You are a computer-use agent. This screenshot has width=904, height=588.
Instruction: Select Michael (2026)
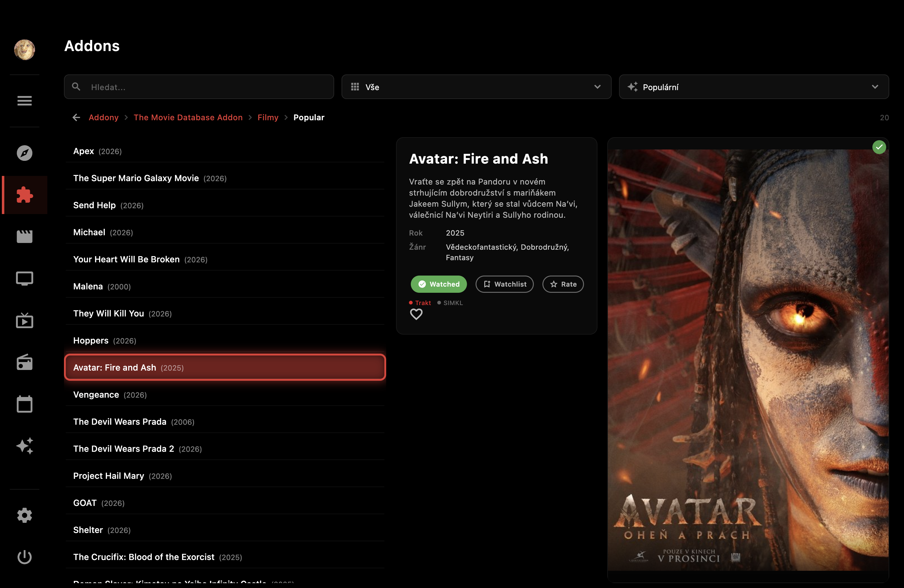(x=225, y=232)
